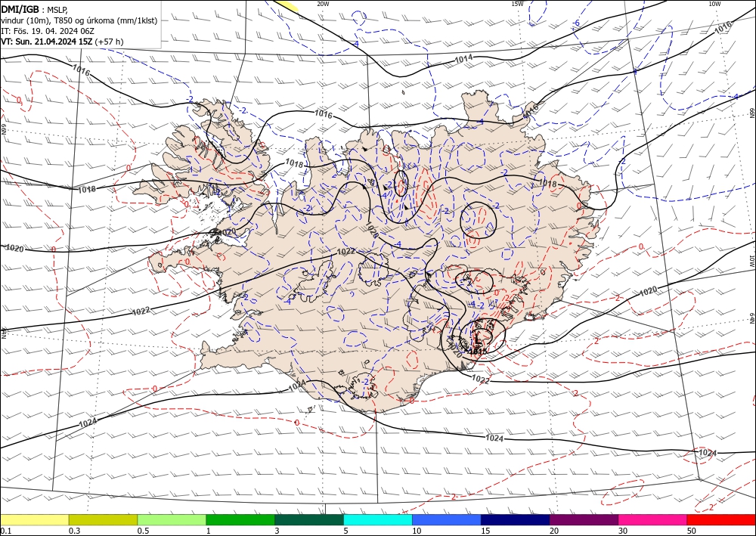
Task: Click the '1014' isobar label
Action: point(463,59)
